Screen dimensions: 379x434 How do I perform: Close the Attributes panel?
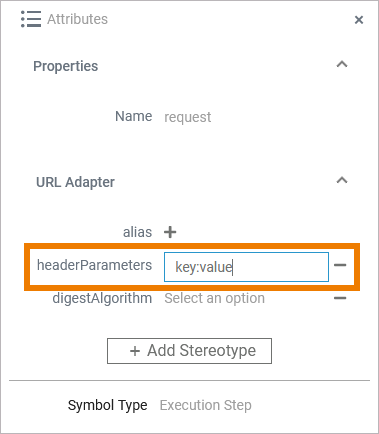(x=359, y=20)
